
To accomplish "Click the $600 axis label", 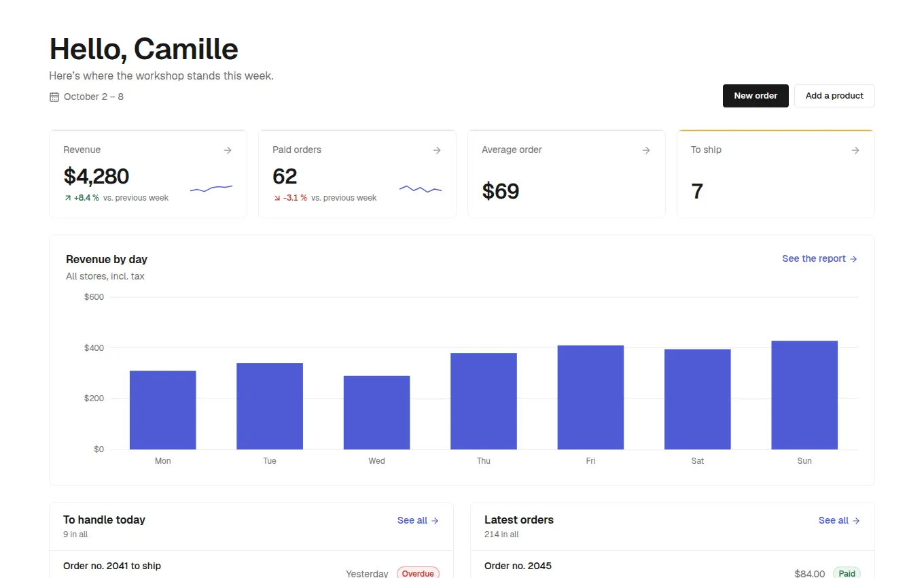I will (94, 297).
